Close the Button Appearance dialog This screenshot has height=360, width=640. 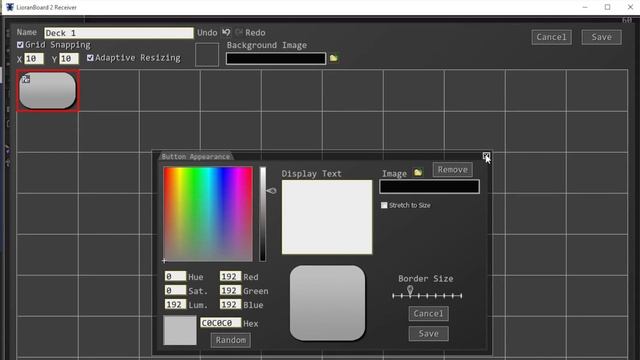pos(486,156)
